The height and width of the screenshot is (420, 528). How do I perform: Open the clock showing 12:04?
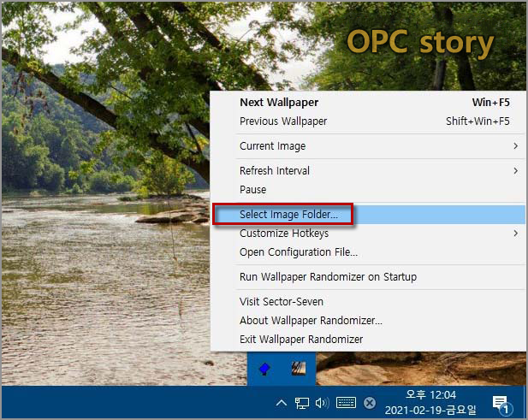coord(430,403)
